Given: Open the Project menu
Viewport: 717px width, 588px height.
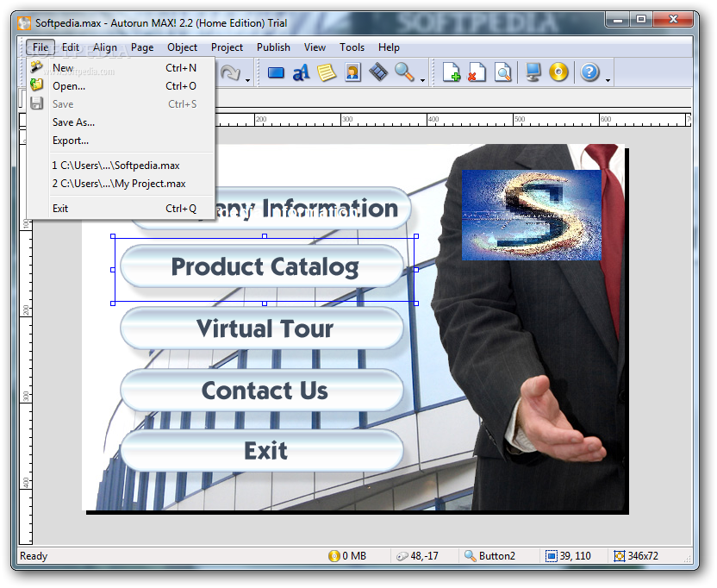Looking at the screenshot, I should [227, 47].
